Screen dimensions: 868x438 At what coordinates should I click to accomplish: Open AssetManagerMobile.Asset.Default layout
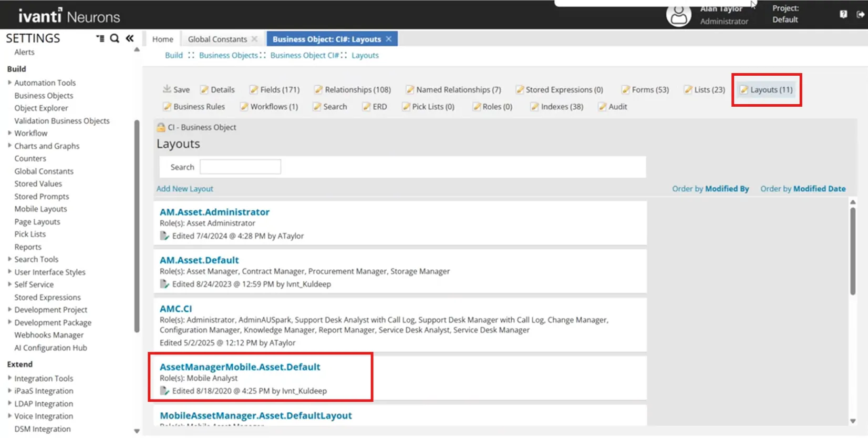click(x=240, y=367)
